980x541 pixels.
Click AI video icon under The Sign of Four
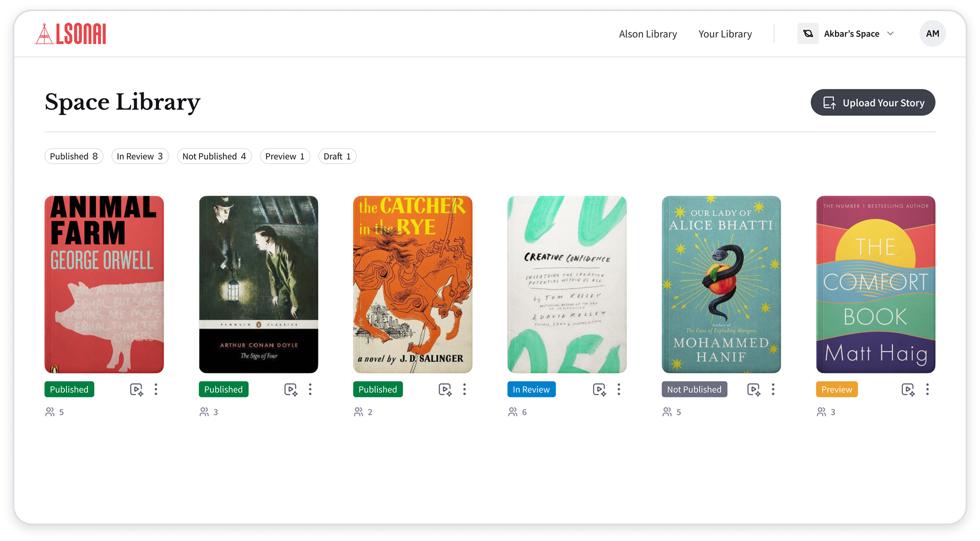[291, 389]
